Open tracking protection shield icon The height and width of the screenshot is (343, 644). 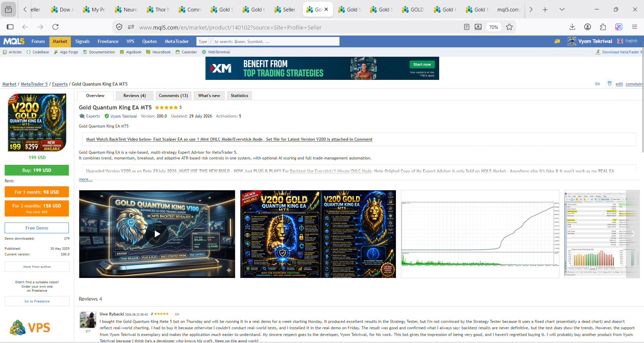pyautogui.click(x=119, y=27)
